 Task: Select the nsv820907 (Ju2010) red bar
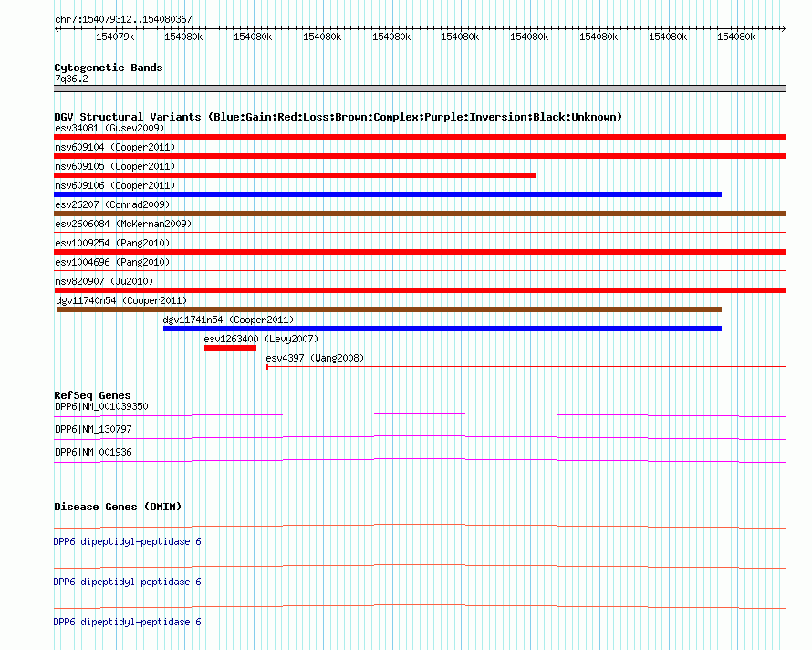pos(420,290)
